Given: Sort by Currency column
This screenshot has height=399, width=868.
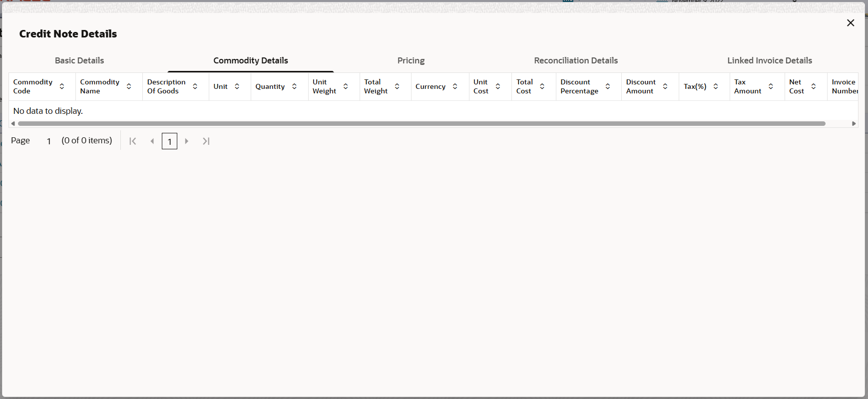Looking at the screenshot, I should click(455, 86).
